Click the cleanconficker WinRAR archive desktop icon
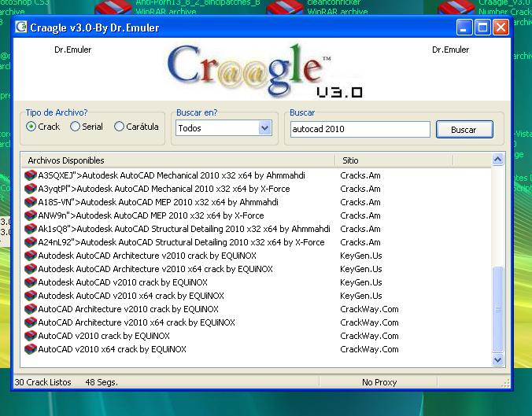Image resolution: width=532 pixels, height=416 pixels. [x=285, y=7]
